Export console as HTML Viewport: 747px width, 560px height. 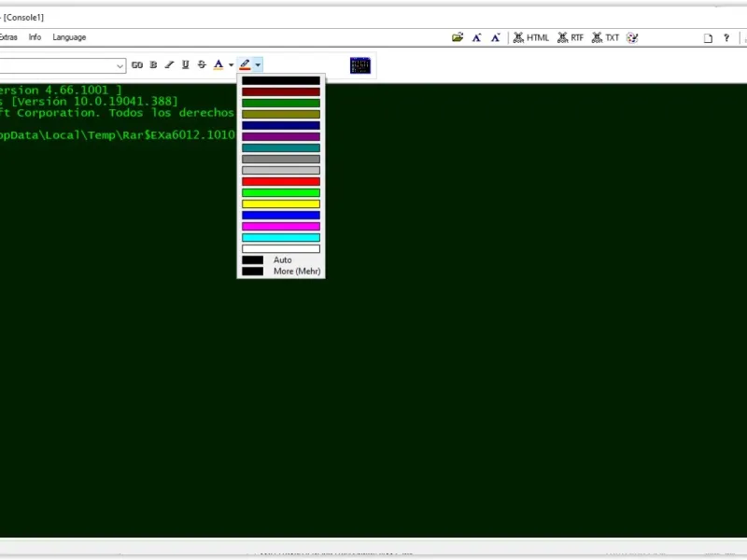pyautogui.click(x=529, y=38)
